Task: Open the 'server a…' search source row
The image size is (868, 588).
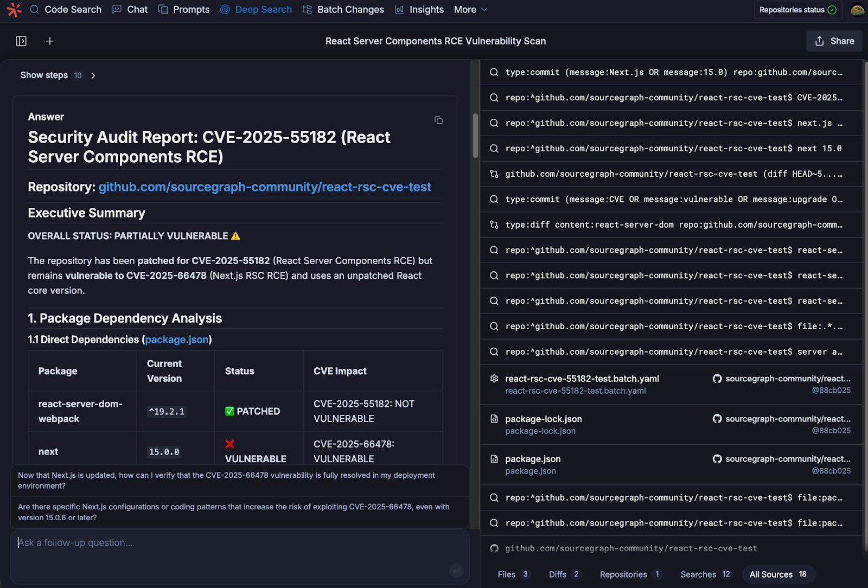Action: tap(671, 352)
